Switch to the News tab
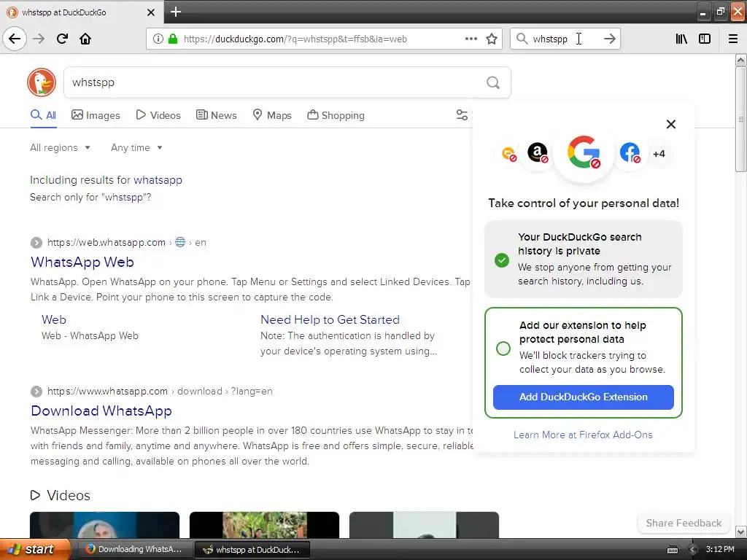 (x=216, y=115)
